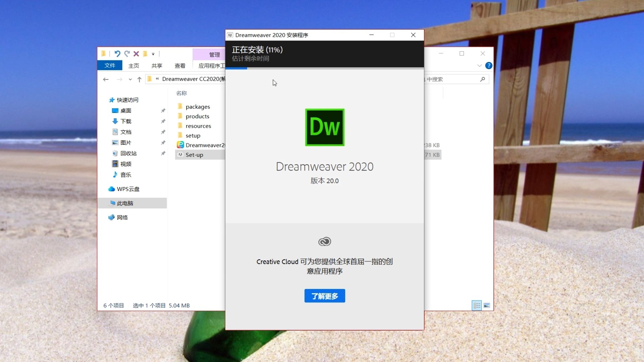Click installation progress bar in installer

(x=325, y=68)
